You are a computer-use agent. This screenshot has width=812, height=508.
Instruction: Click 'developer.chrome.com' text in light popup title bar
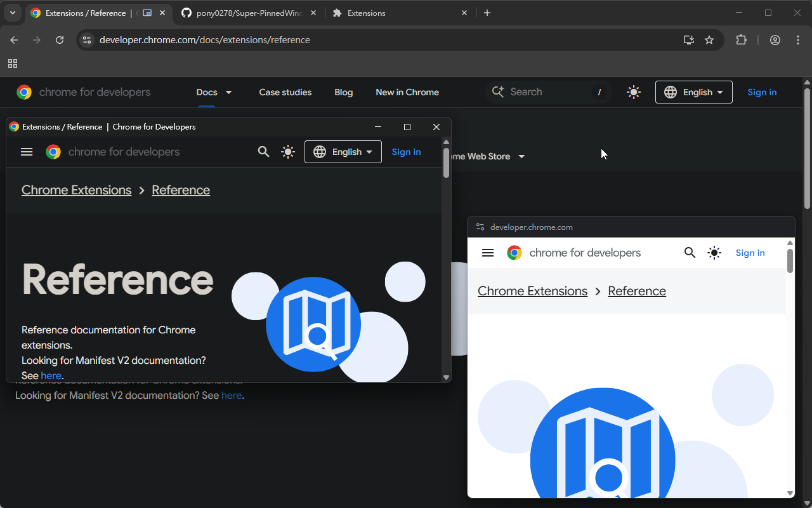pos(532,227)
